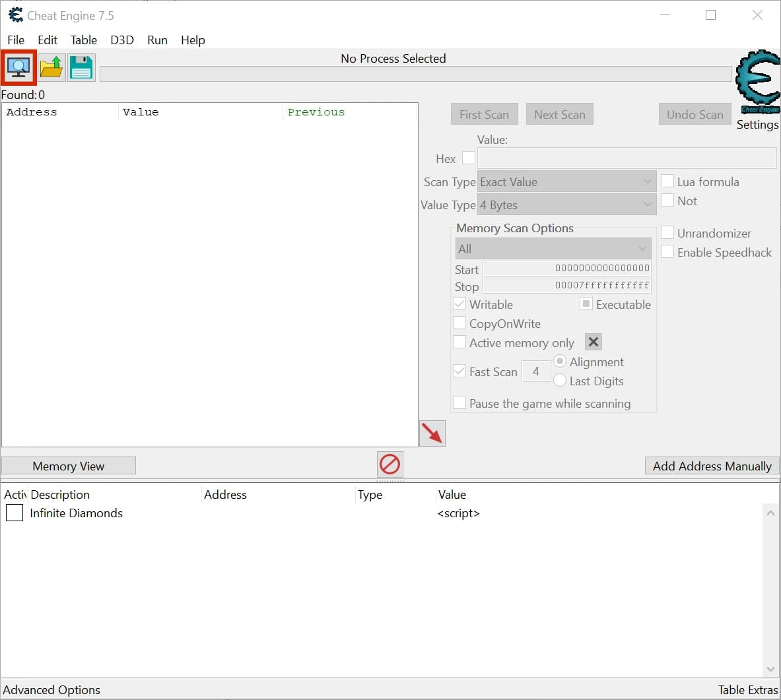
Task: Click the open folder load table icon
Action: pyautogui.click(x=51, y=68)
